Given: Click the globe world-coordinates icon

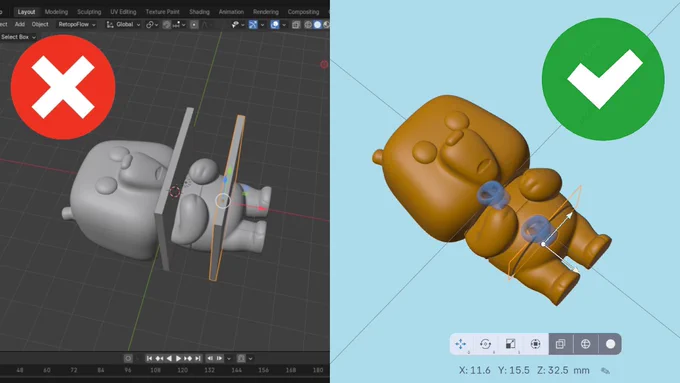Looking at the screenshot, I should [585, 344].
